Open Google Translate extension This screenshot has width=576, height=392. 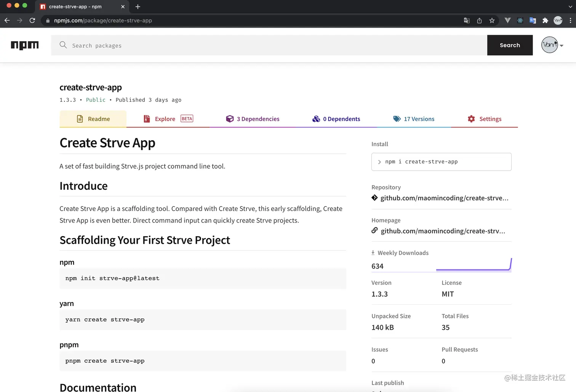533,21
